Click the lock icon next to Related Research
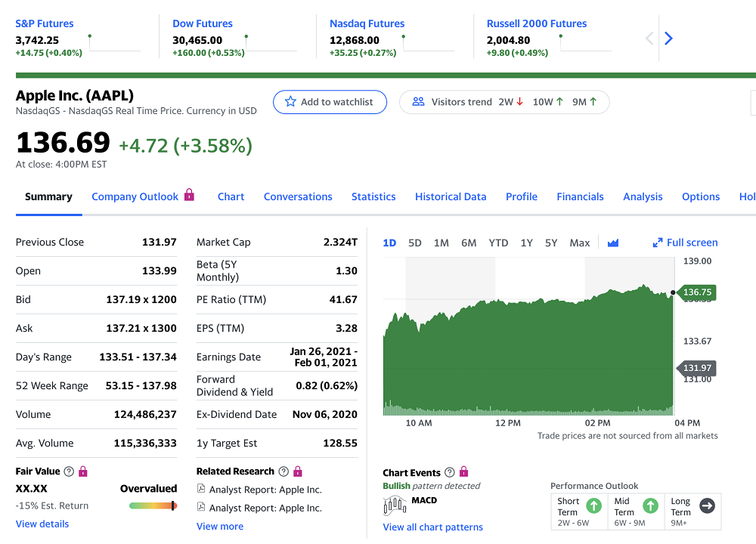This screenshot has height=544, width=756. click(x=297, y=471)
